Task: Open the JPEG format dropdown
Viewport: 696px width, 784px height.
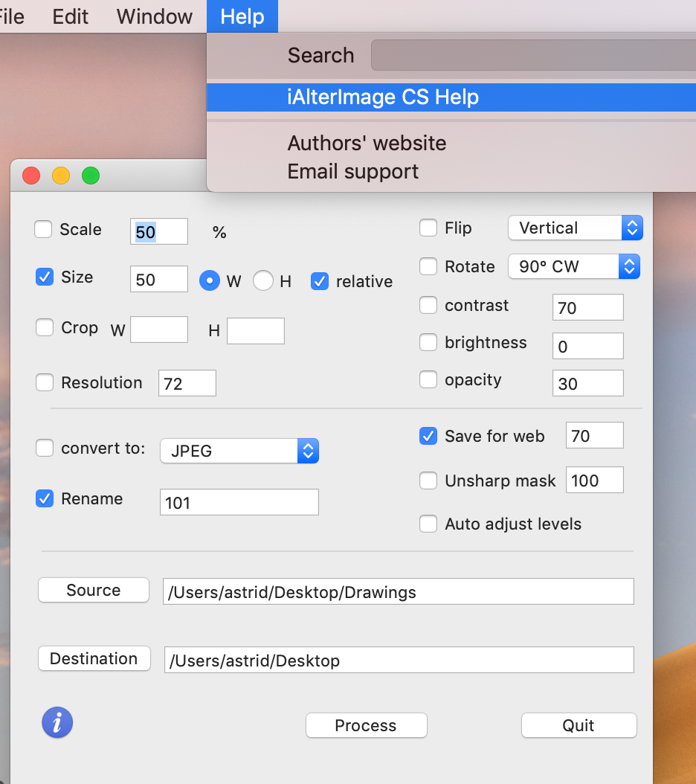Action: (x=239, y=451)
